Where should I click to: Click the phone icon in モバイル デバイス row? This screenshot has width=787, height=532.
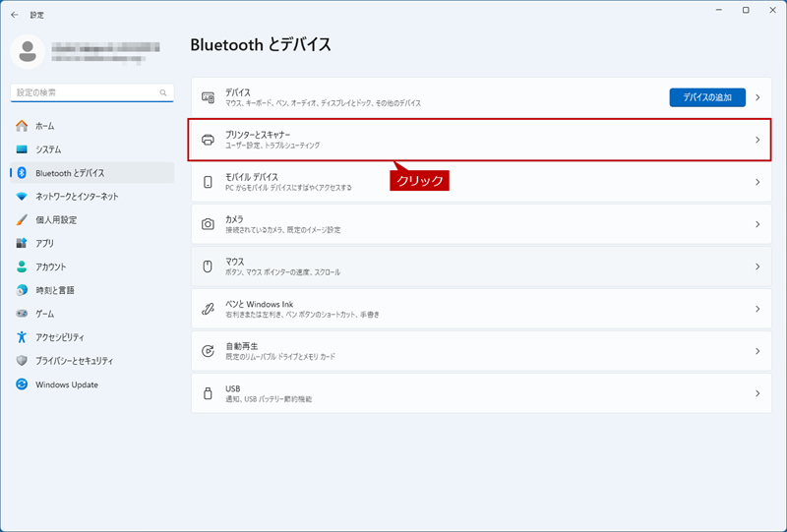(x=208, y=182)
